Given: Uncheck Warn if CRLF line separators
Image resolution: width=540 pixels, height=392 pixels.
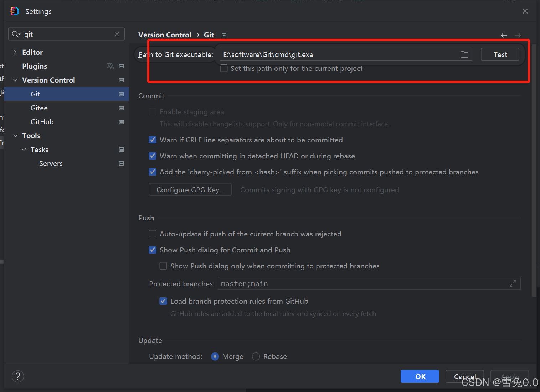Looking at the screenshot, I should coord(153,140).
